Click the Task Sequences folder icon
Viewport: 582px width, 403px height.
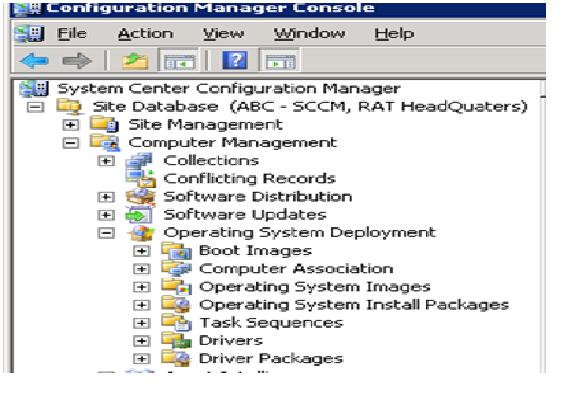click(x=177, y=322)
